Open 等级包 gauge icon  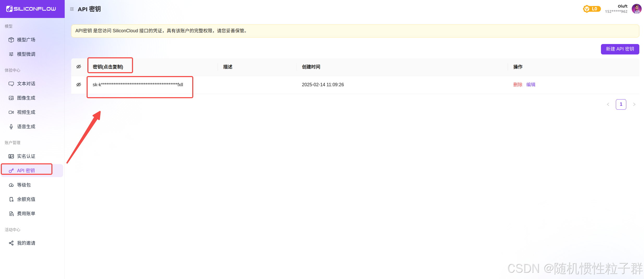[x=11, y=185]
